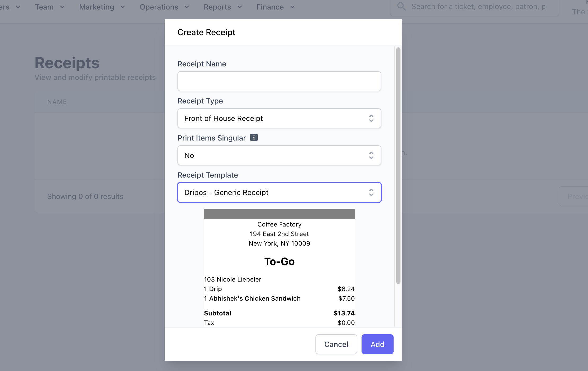Click the Operations menu chevron icon
Screen dimensions: 588x371
187,7
